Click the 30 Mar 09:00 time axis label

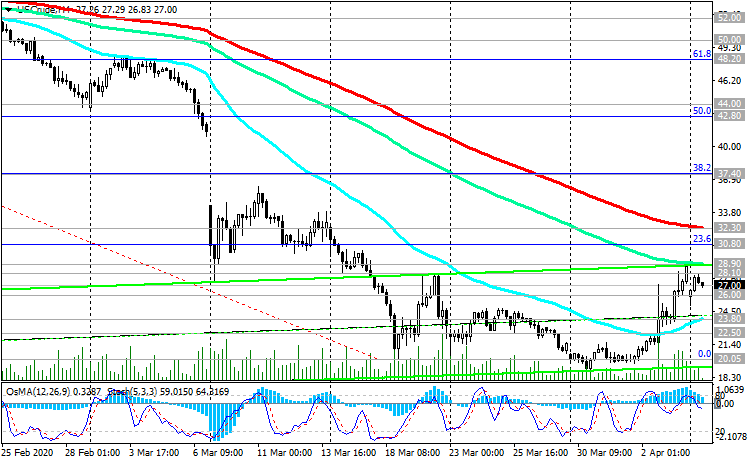(x=595, y=452)
